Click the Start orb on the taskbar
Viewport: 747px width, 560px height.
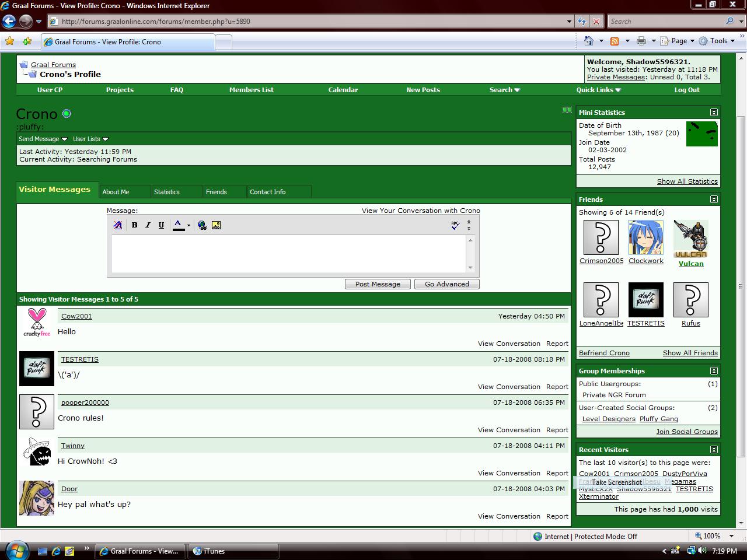[16, 550]
